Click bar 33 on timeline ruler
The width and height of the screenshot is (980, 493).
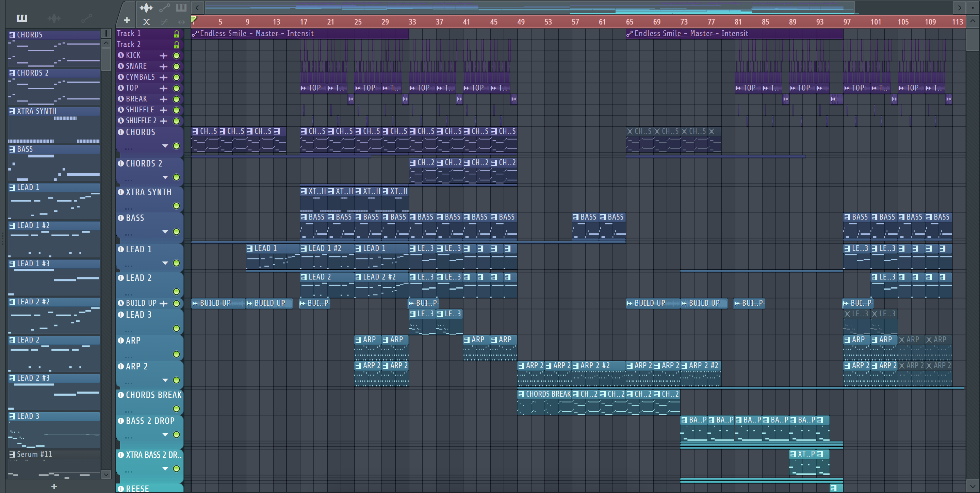click(x=412, y=22)
